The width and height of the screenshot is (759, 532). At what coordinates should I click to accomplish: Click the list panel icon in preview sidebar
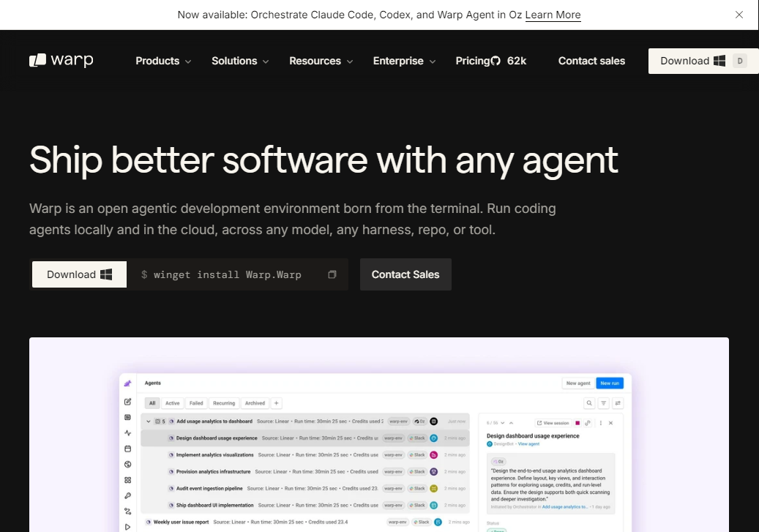[128, 417]
